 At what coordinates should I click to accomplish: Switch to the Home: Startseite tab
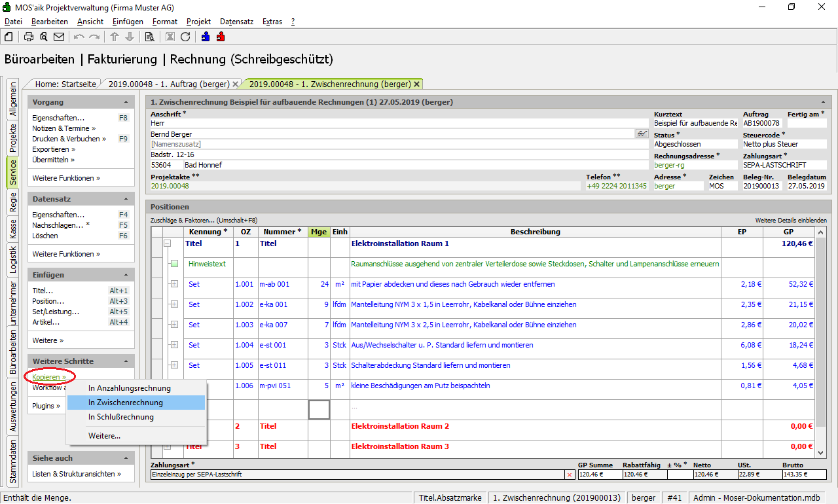coord(65,84)
